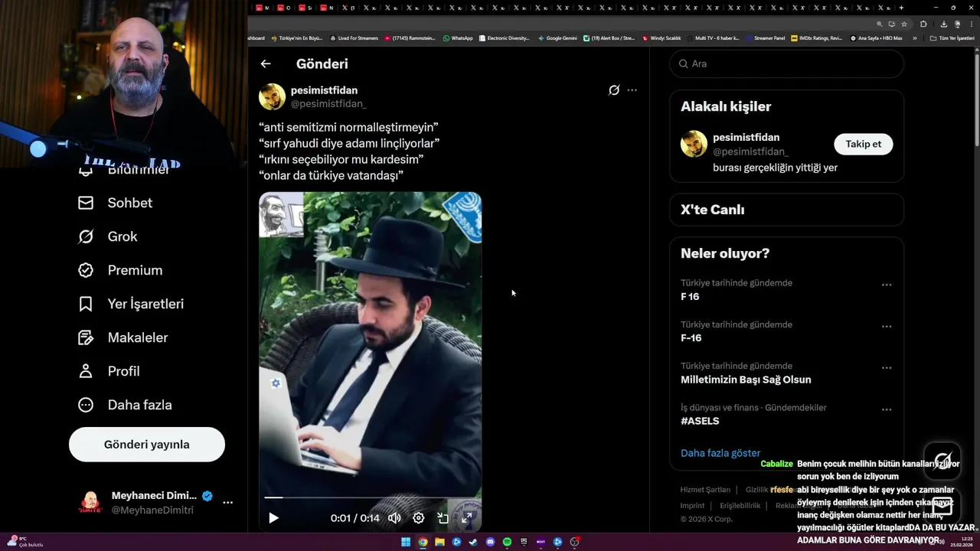Open options for #ASELS trend
Viewport: 980px width, 551px height.
(x=886, y=409)
